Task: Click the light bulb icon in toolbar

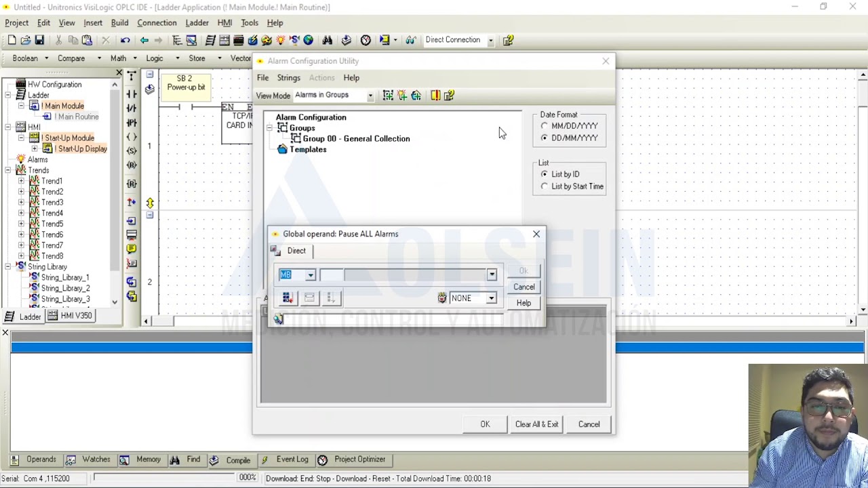Action: 280,41
